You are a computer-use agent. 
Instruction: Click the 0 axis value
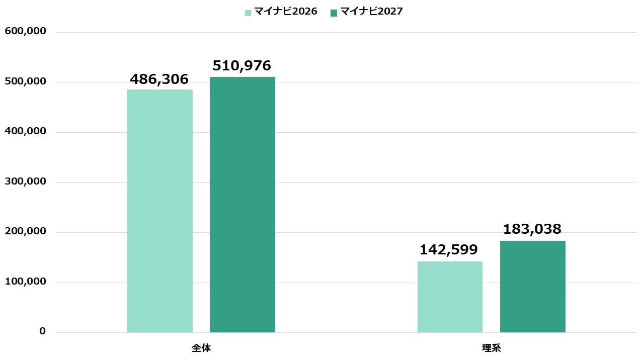click(x=42, y=331)
